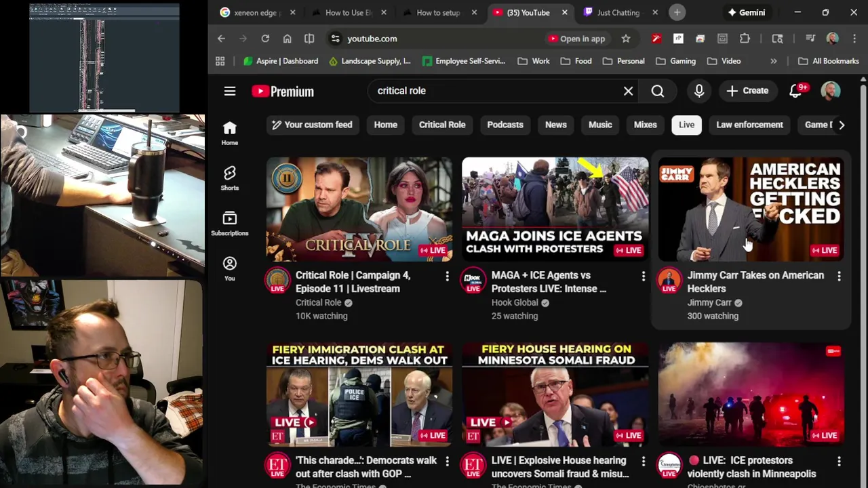The image size is (868, 488).
Task: Open Subscriptions from the sidebar
Action: [230, 224]
